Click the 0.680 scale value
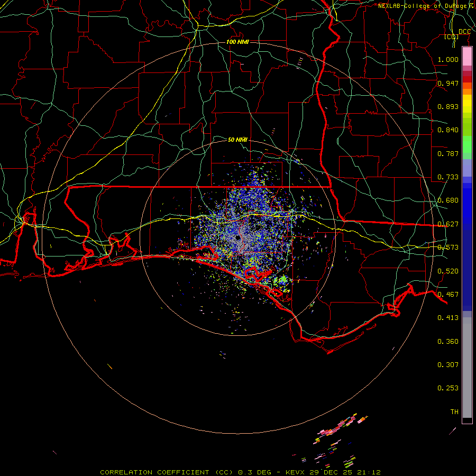This screenshot has width=476, height=476. (448, 200)
